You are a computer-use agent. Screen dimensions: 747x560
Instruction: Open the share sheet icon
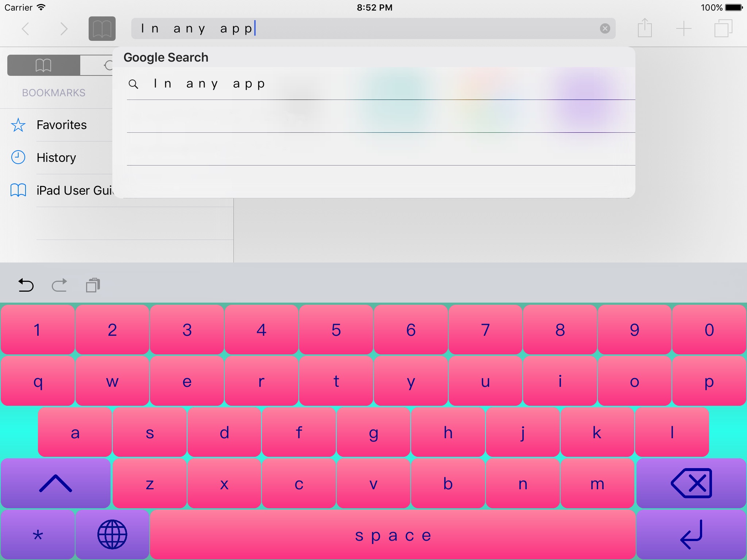click(x=645, y=28)
